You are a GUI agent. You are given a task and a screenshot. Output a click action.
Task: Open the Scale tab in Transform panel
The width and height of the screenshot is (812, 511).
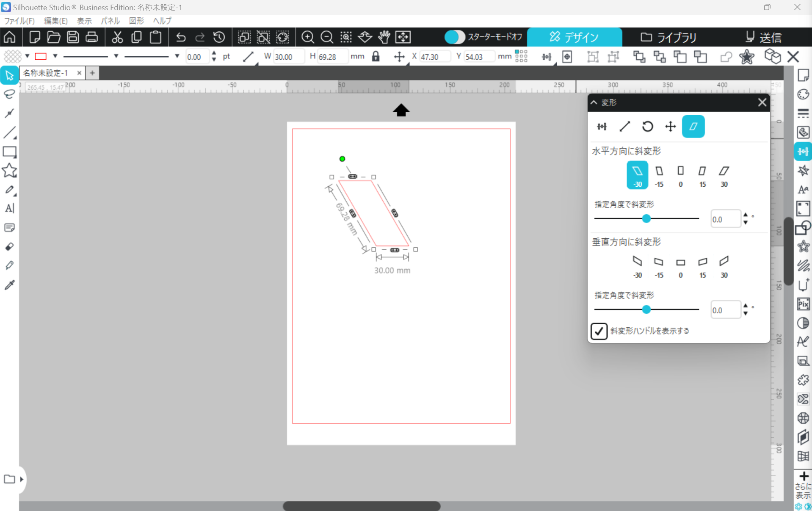(624, 126)
